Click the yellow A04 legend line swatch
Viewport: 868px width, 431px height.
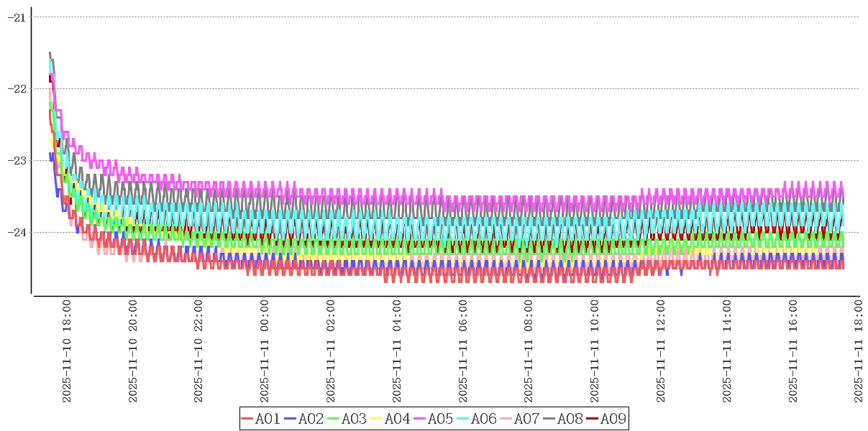tap(376, 419)
